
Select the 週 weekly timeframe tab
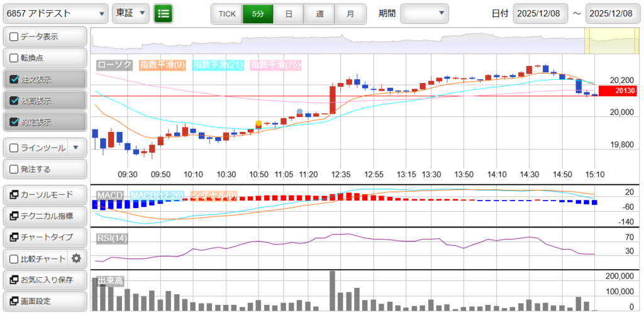coord(319,13)
